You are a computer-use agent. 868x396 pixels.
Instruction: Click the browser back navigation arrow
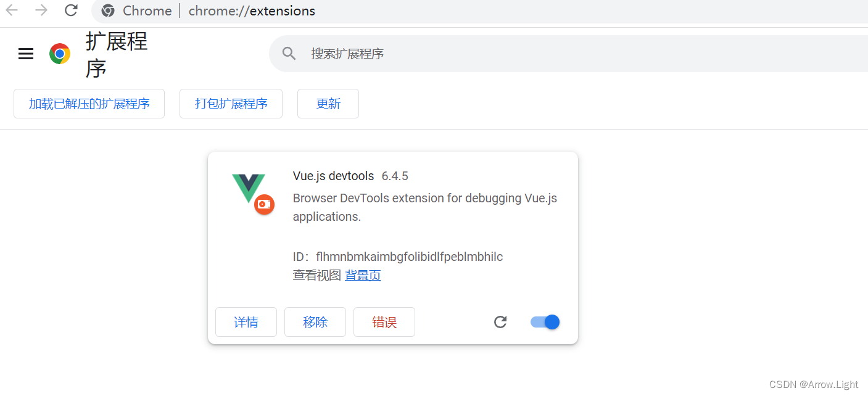(x=12, y=10)
